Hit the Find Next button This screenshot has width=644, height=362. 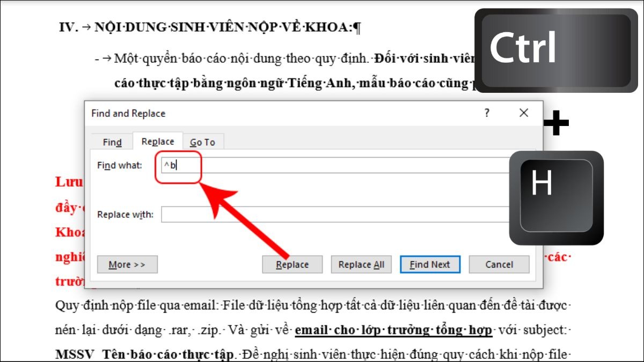tap(430, 264)
